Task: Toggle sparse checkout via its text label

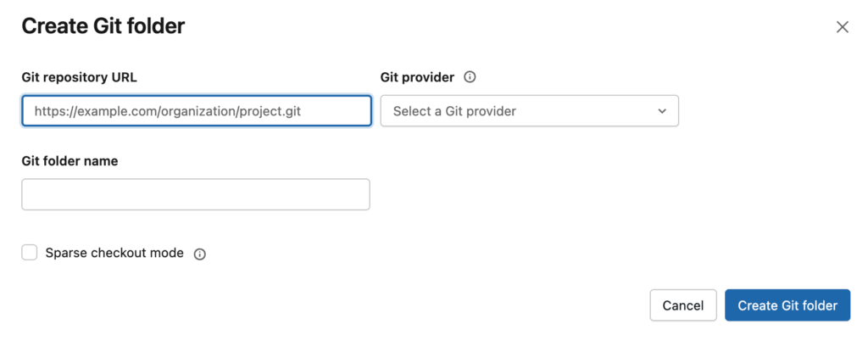Action: tap(114, 253)
